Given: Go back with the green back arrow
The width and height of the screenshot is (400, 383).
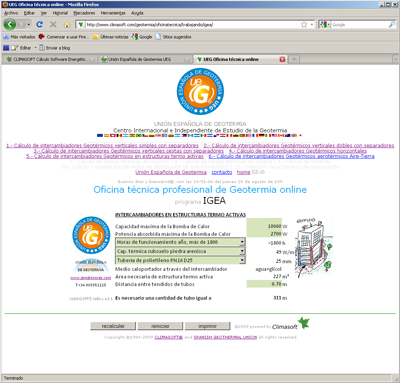Looking at the screenshot, I should tap(10, 24).
